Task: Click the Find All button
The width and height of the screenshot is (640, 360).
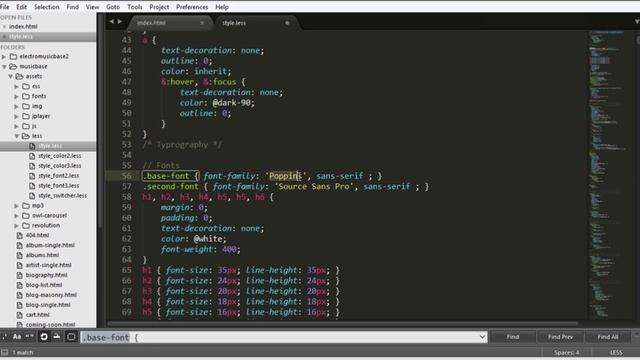Action: pyautogui.click(x=608, y=337)
